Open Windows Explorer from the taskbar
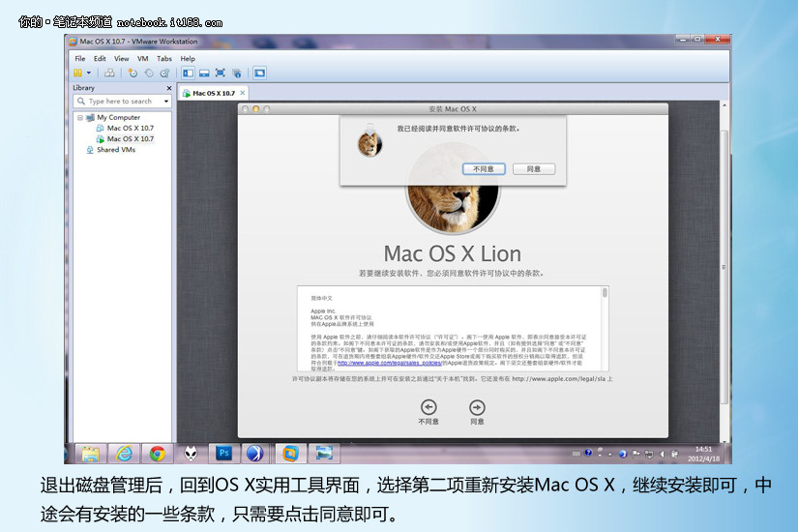The image size is (798, 532). click(x=91, y=453)
